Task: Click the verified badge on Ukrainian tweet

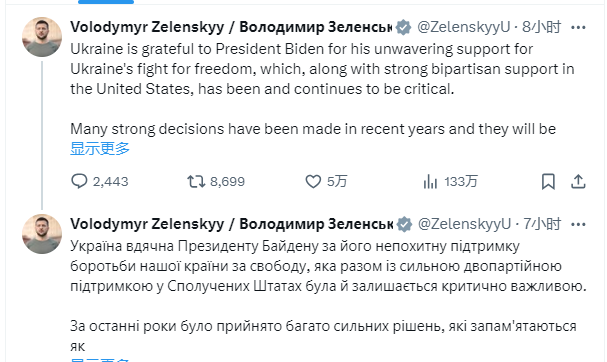Action: click(x=404, y=224)
